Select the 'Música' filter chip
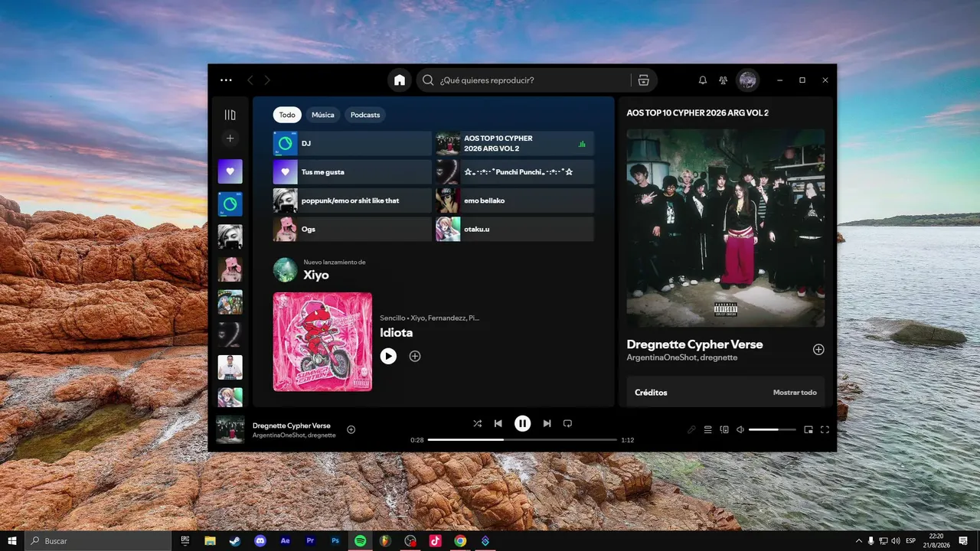 pyautogui.click(x=323, y=115)
